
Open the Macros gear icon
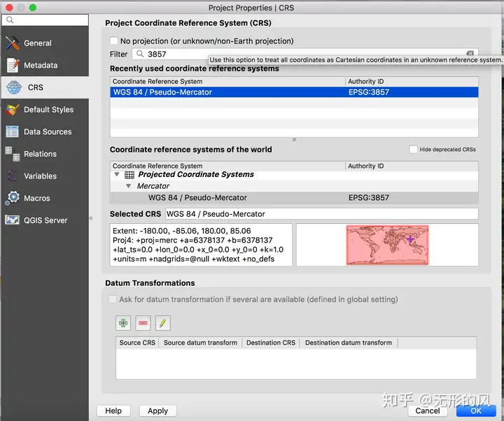click(13, 198)
